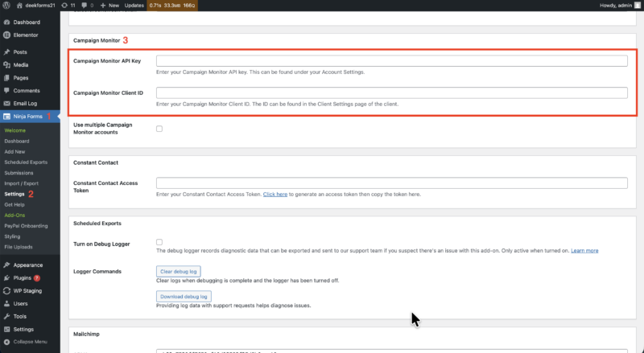
Task: Click the Download debug log button
Action: coord(184,297)
